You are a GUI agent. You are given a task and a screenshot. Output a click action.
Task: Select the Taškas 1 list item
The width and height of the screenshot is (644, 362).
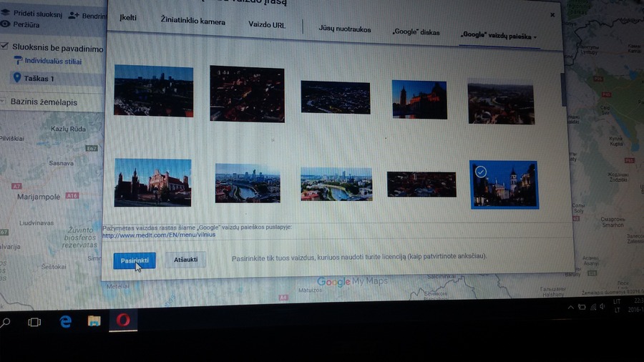57,78
